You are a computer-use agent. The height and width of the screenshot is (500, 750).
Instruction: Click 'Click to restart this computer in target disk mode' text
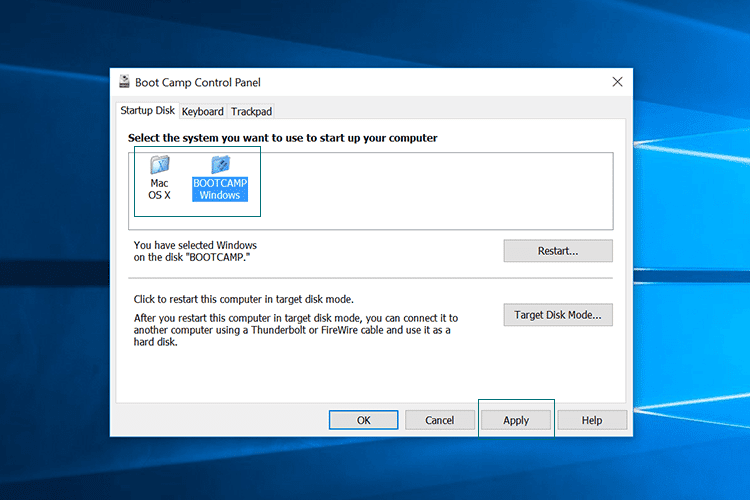(243, 300)
